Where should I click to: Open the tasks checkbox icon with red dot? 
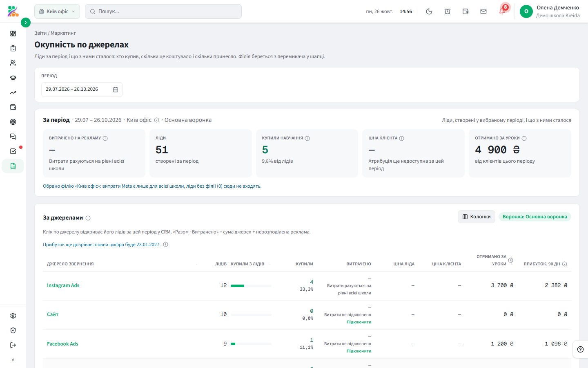(13, 151)
